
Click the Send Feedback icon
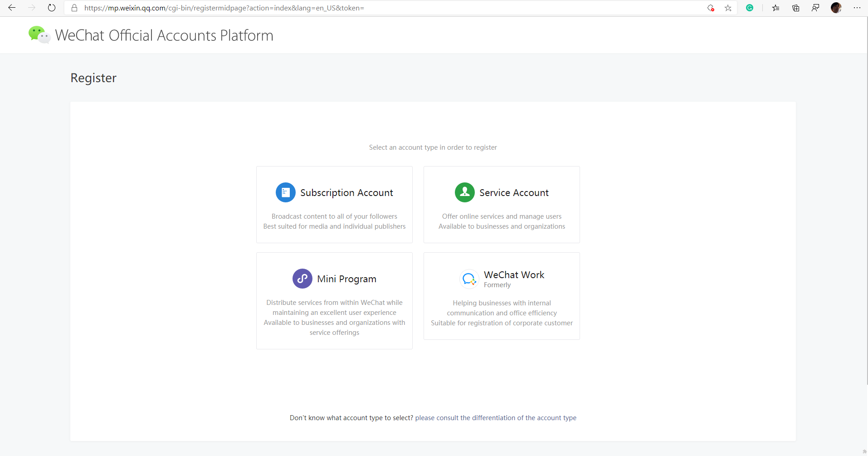pyautogui.click(x=815, y=8)
